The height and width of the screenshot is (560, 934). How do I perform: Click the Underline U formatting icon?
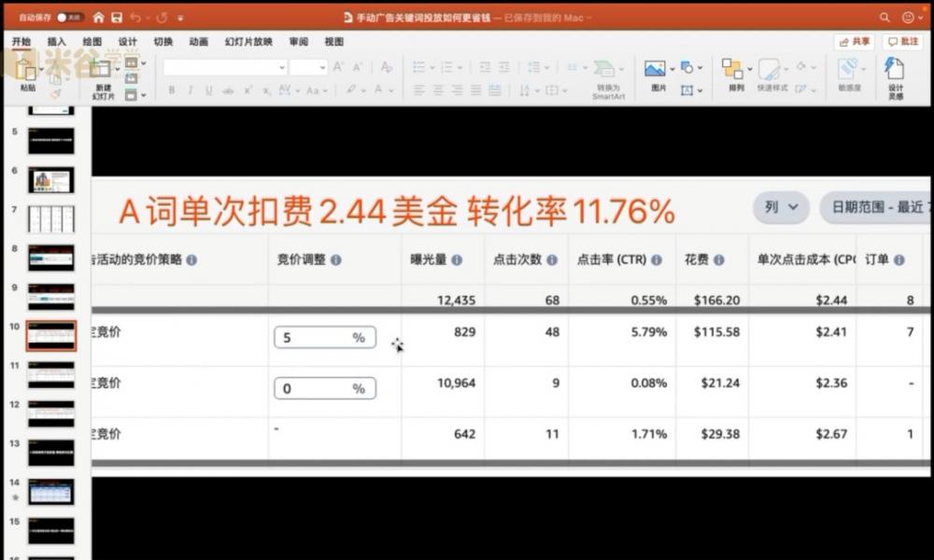point(208,90)
